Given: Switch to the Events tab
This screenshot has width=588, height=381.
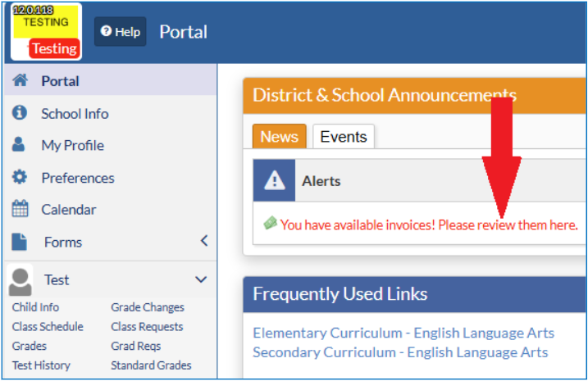Looking at the screenshot, I should tap(343, 137).
